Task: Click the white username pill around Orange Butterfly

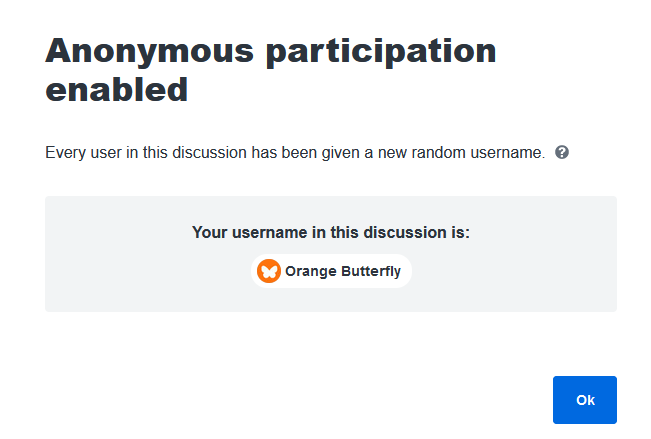Action: [x=331, y=271]
